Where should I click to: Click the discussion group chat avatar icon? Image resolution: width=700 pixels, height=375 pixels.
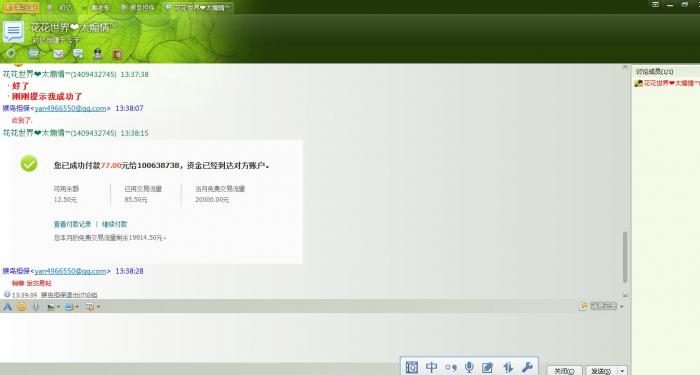coord(13,32)
